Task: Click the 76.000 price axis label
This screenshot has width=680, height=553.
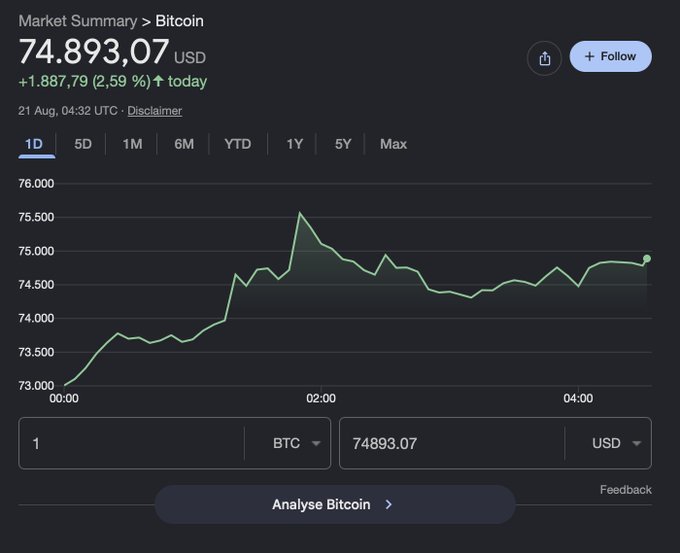Action: [36, 183]
